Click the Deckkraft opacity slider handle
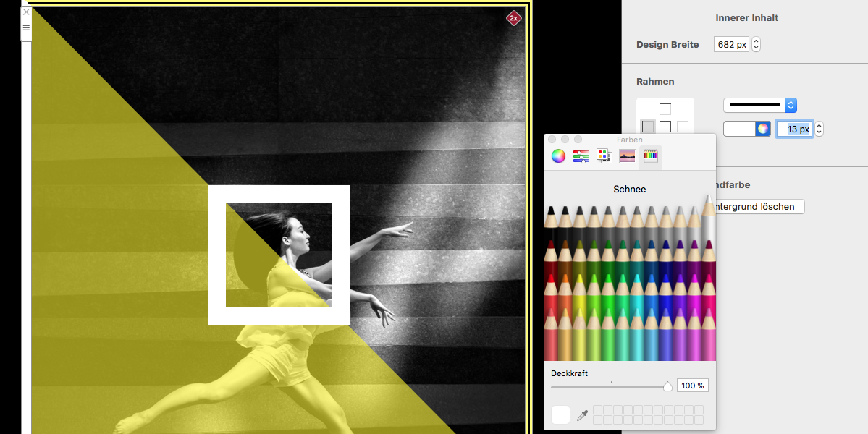 tap(667, 386)
